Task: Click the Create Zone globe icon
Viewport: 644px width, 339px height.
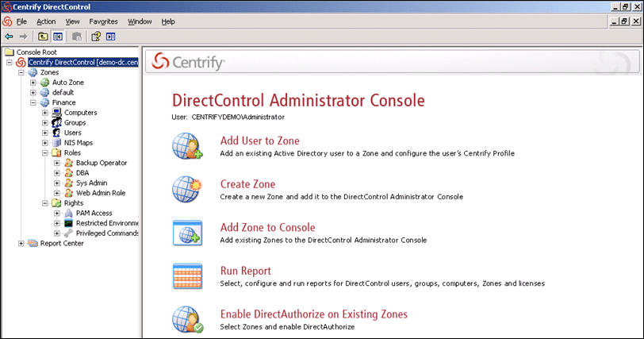Action: [x=187, y=189]
